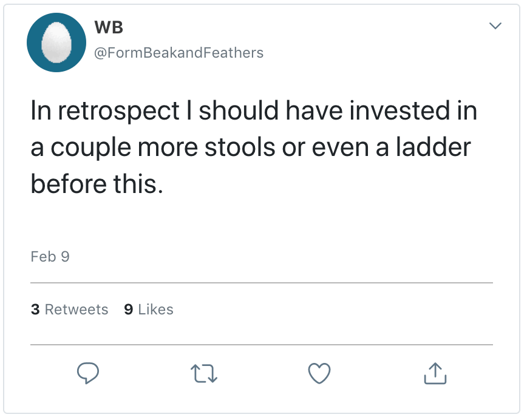Expand tweet options with the top-right chevron
The image size is (527, 420).
point(495,26)
